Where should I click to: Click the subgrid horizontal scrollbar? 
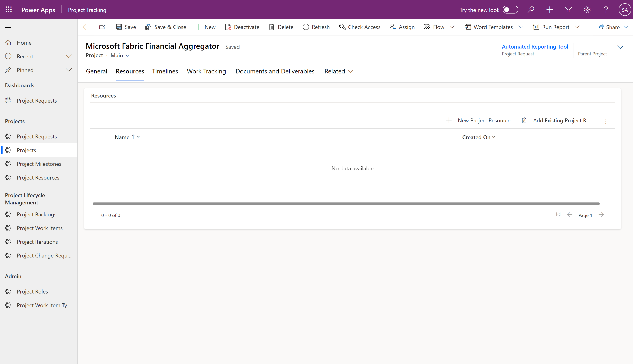[346, 203]
